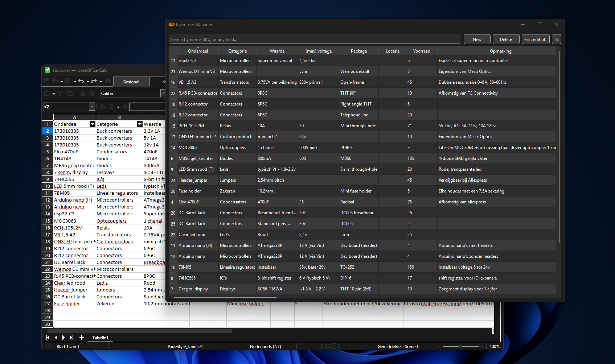This screenshot has width=615, height=364.
Task: Click the 100% zoom level in Calc
Action: (x=495, y=347)
